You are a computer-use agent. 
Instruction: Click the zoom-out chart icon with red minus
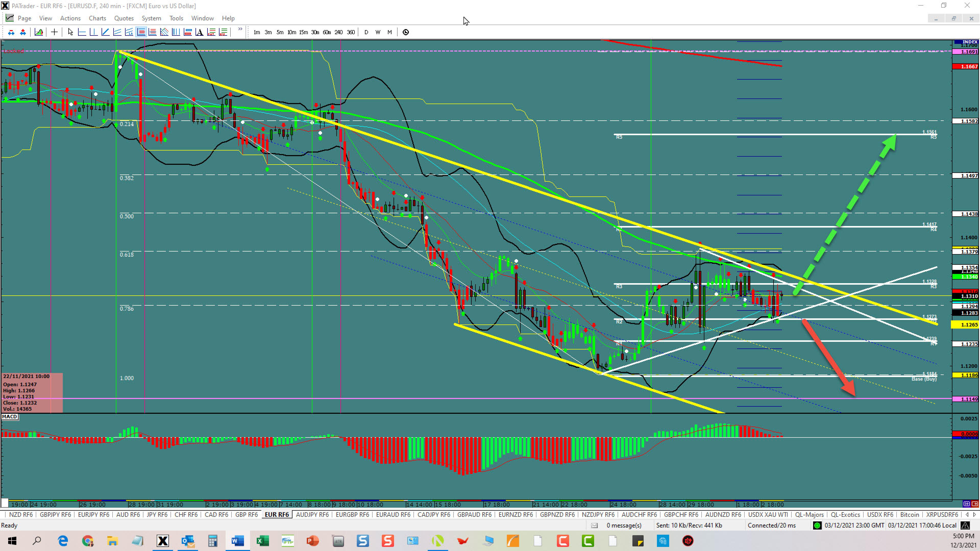pos(11,32)
